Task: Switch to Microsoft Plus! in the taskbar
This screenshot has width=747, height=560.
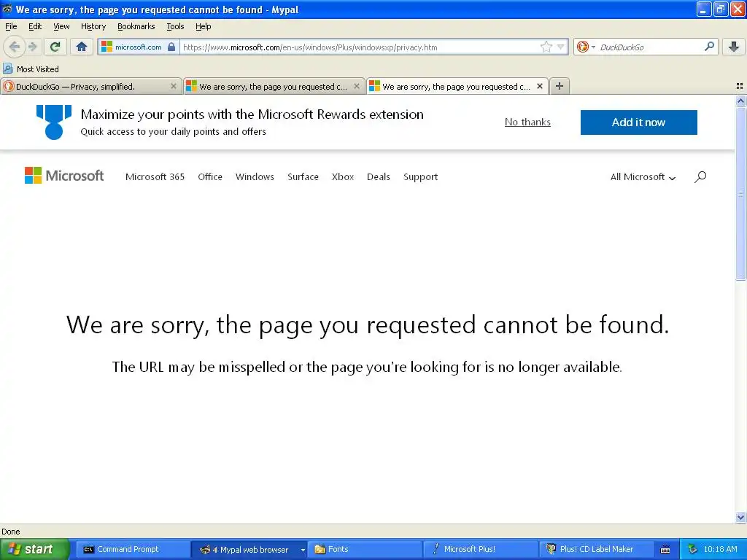Action: (480, 549)
